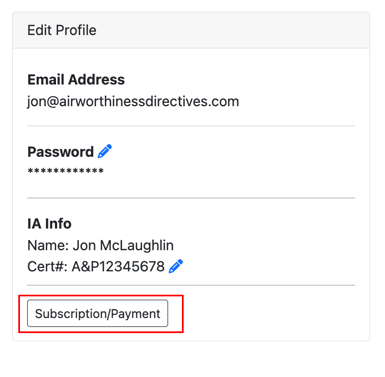The width and height of the screenshot is (385, 377).
Task: Click the divider below the masked password
Action: (191, 198)
